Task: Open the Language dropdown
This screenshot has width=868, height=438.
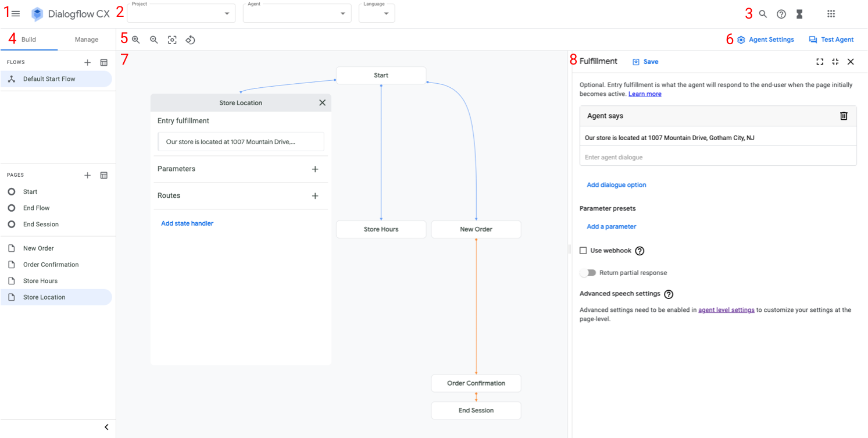Action: tap(385, 12)
